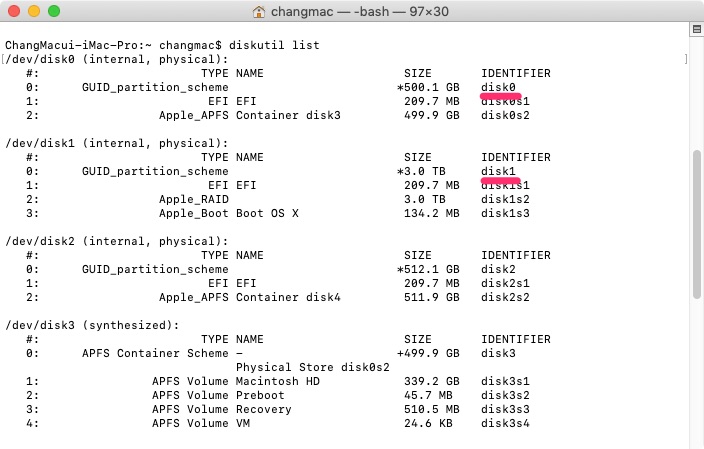
Task: Click the 'disk1s2' identifier
Action: coord(505,199)
